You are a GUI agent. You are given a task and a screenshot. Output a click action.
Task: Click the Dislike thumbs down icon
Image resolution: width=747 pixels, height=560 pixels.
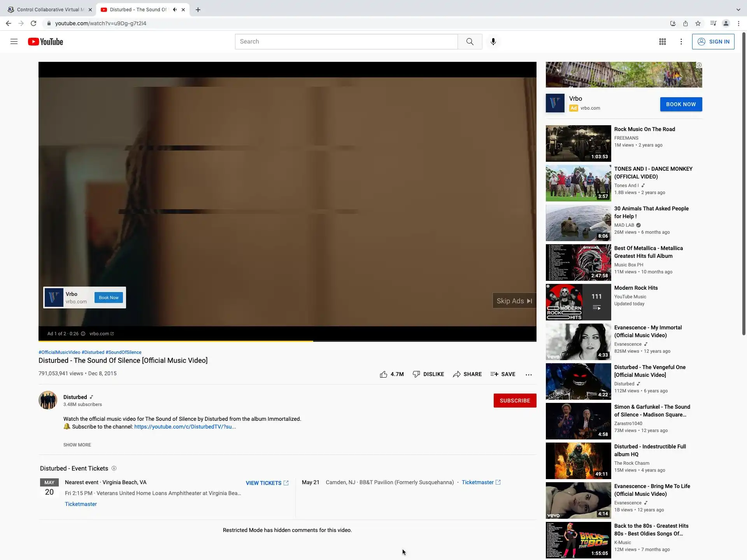point(416,374)
